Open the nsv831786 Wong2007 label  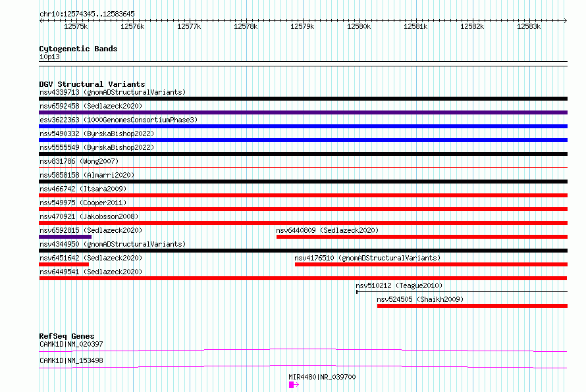point(79,161)
